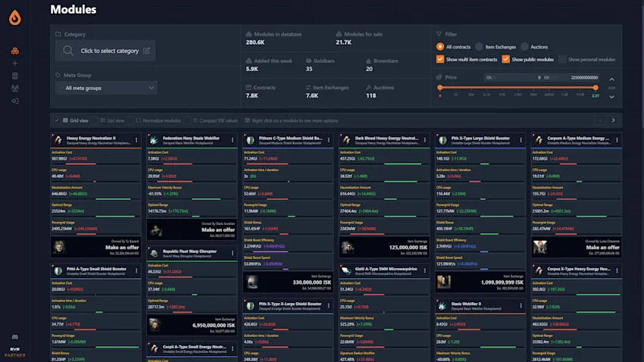Viewport: 644px width, 362px height.
Task: Open options menu for Republic Fleet Warp Disruptor
Action: 233,253
